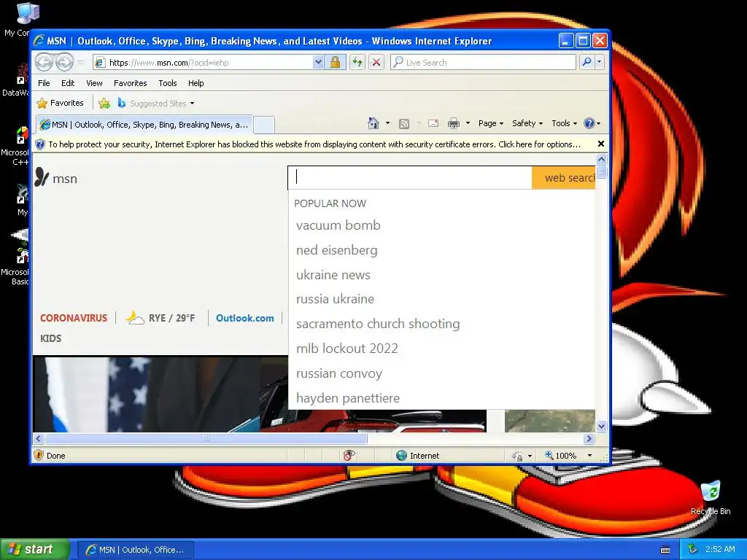
Task: Select 'mlb lockout 2022' suggestion
Action: (x=347, y=349)
